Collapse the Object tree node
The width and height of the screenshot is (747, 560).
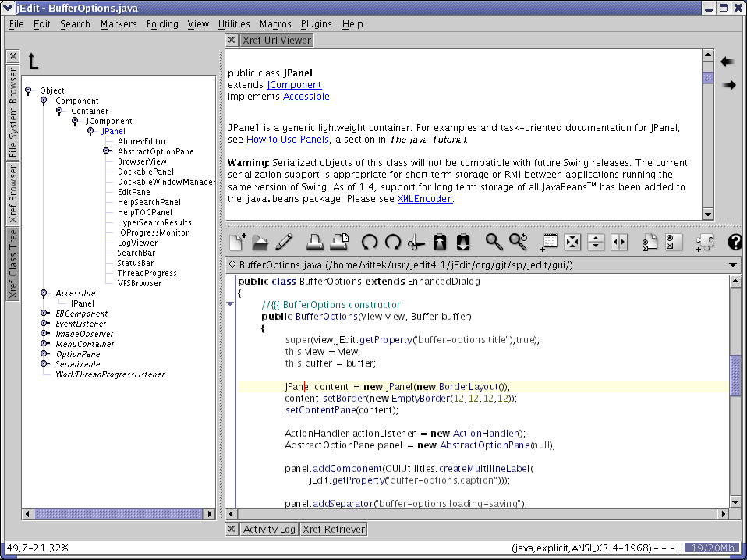(29, 90)
